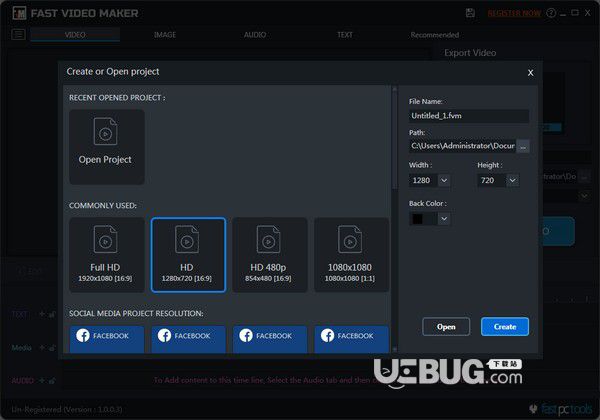The image size is (600, 420).
Task: Click the black Back Color swatch
Action: (x=417, y=218)
